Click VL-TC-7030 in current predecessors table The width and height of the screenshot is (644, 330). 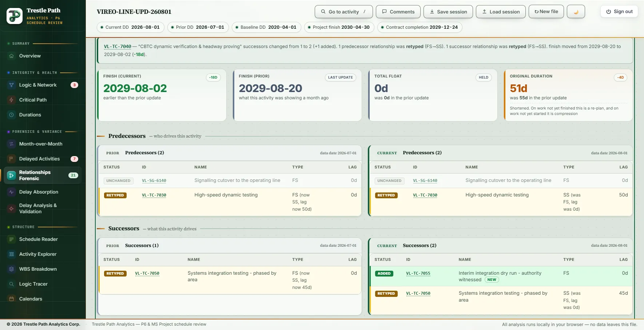[x=425, y=195]
